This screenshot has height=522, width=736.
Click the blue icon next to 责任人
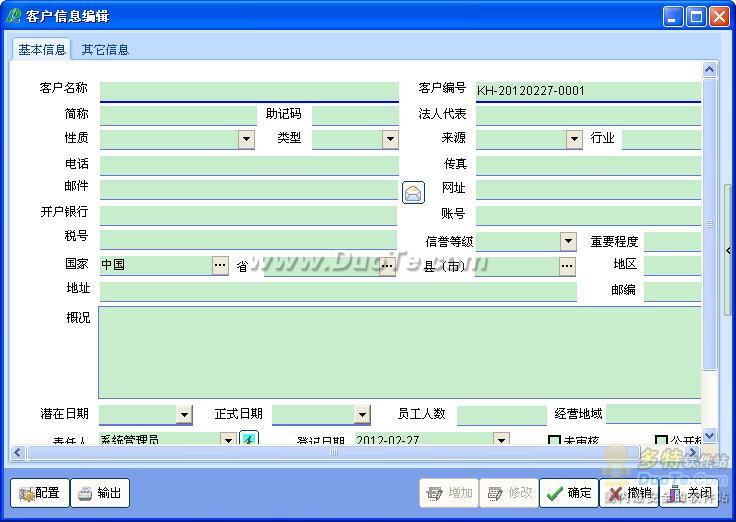tap(248, 439)
